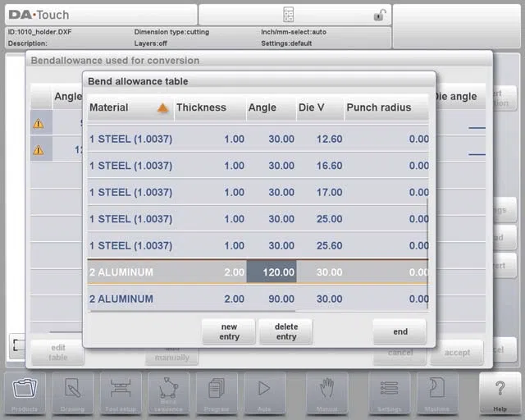Select the 2 ALUMINUM 90.00 angle row
Viewport: 525px width, 420px height.
258,299
